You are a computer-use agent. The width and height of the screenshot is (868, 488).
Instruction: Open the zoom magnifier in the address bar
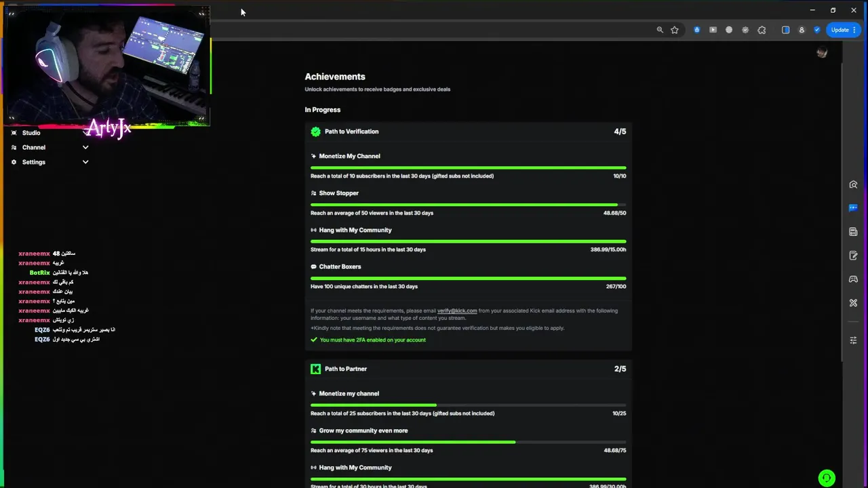pyautogui.click(x=660, y=30)
